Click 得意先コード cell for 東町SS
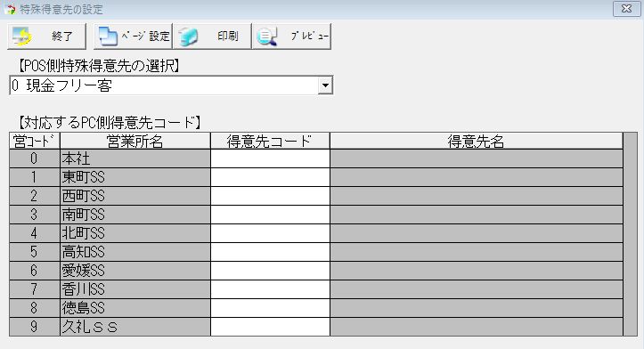This screenshot has width=644, height=349. (270, 177)
